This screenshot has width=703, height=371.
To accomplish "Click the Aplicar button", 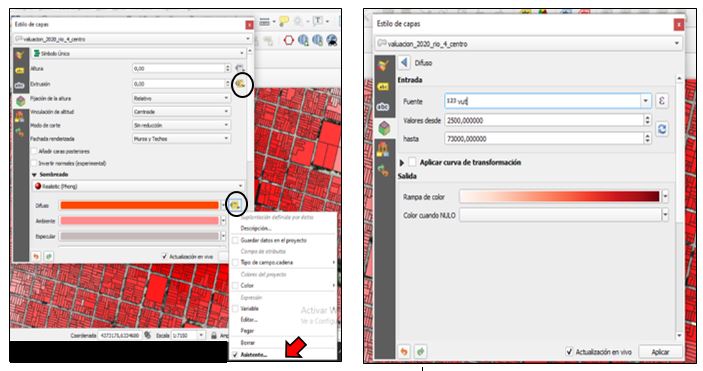I will pos(660,352).
